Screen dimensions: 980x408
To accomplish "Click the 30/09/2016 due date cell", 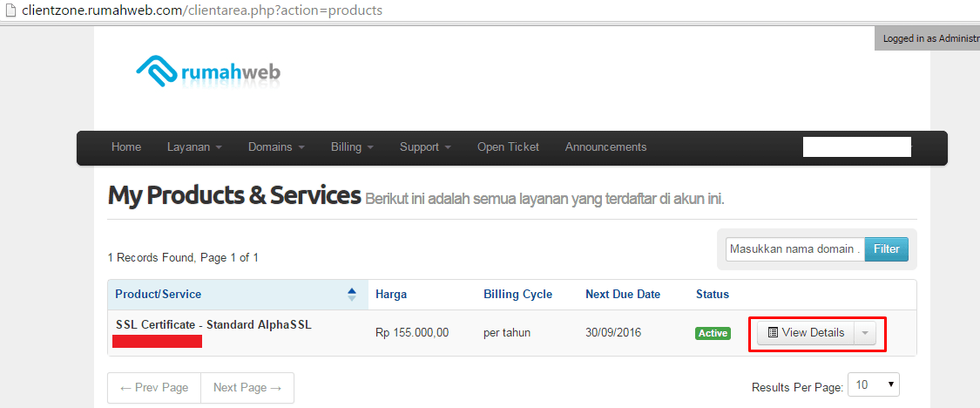I will point(613,333).
